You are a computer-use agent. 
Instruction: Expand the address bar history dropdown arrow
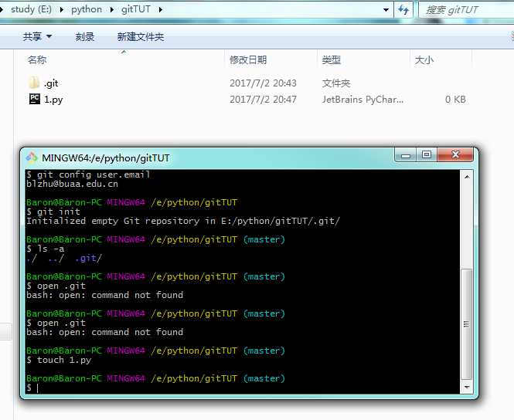pyautogui.click(x=386, y=9)
